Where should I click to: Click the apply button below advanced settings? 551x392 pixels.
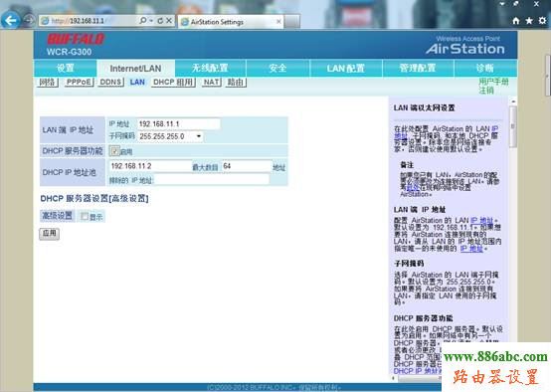click(49, 234)
